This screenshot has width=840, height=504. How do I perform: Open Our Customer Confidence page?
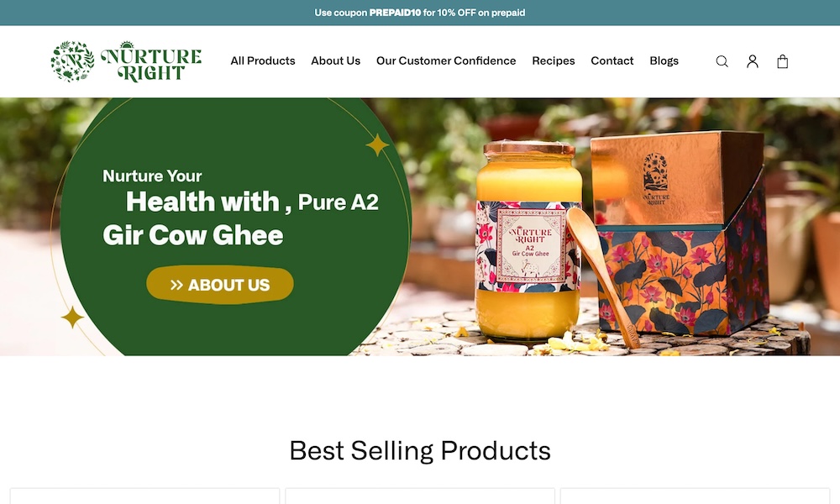click(446, 61)
